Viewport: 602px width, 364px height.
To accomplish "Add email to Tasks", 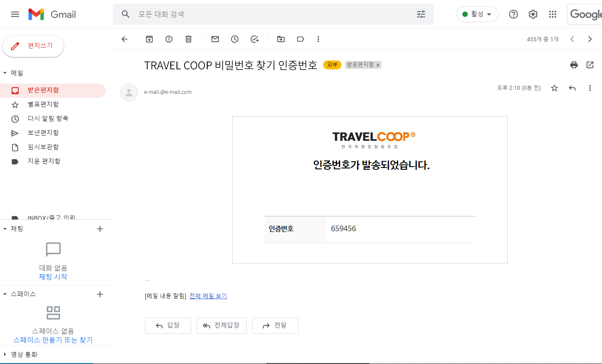I will (x=255, y=39).
